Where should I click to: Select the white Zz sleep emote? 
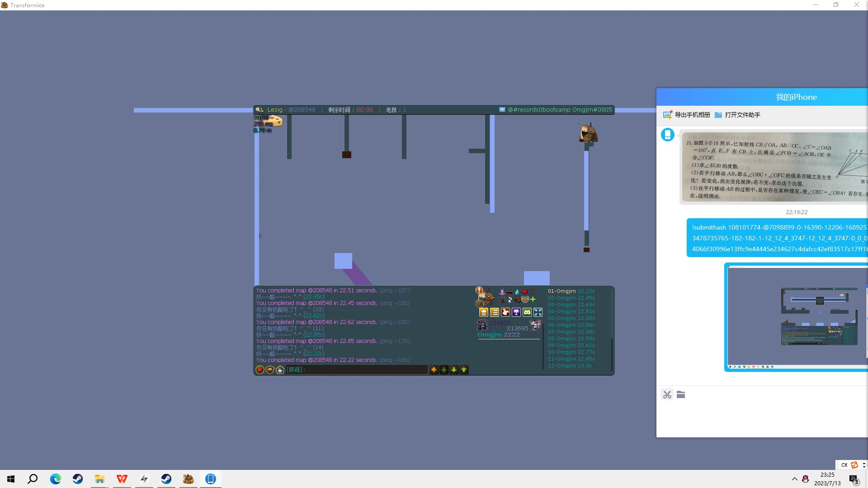tap(510, 299)
